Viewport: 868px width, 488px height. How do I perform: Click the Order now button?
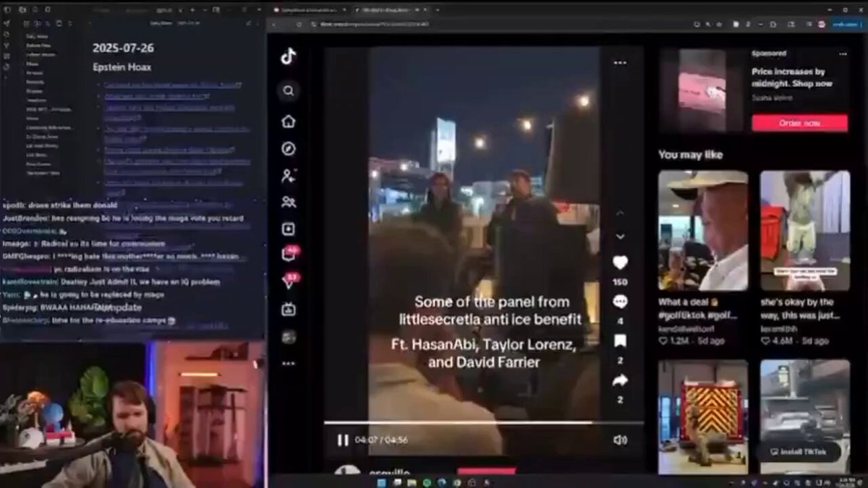pos(799,123)
